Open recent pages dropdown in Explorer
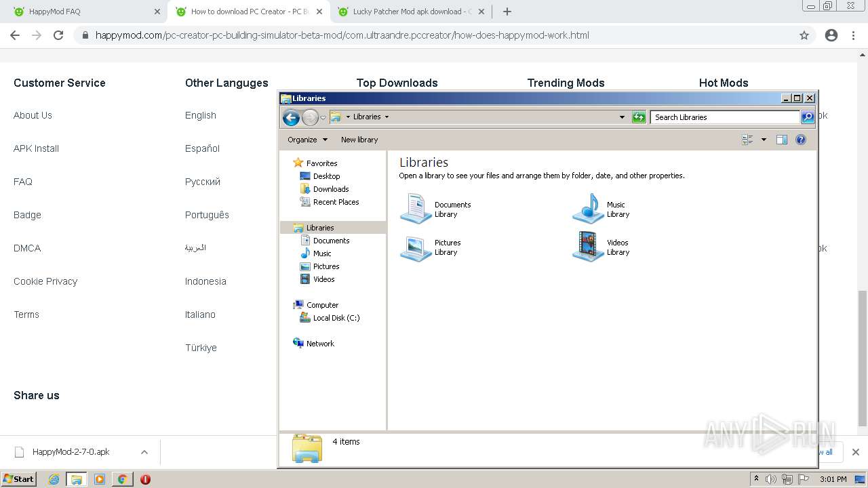This screenshot has height=488, width=868. (323, 117)
